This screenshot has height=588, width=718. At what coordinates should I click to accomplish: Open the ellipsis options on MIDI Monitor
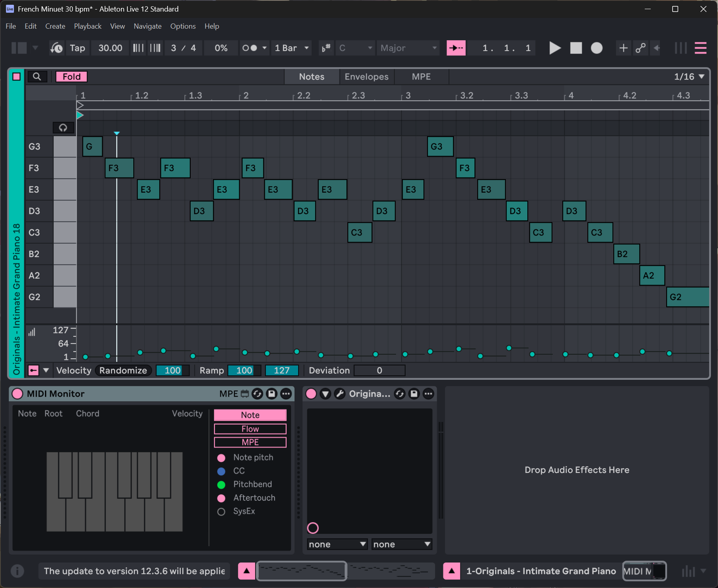tap(286, 394)
